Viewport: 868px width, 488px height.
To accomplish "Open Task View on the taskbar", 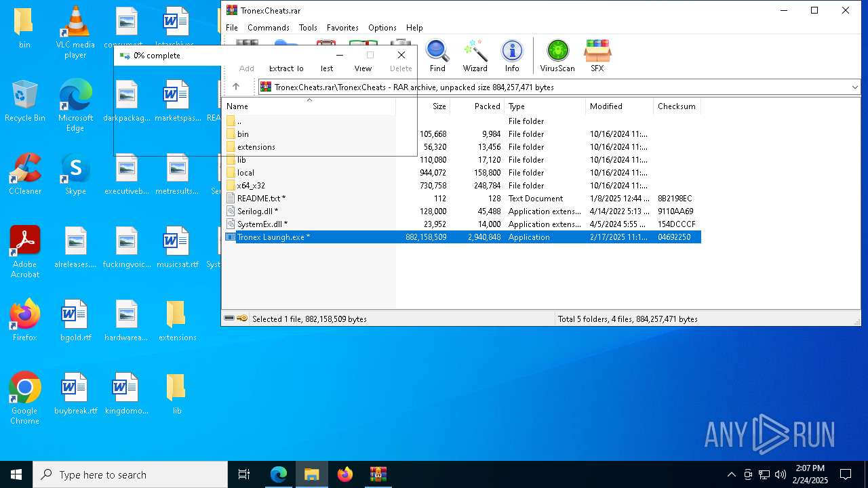I will tap(244, 474).
